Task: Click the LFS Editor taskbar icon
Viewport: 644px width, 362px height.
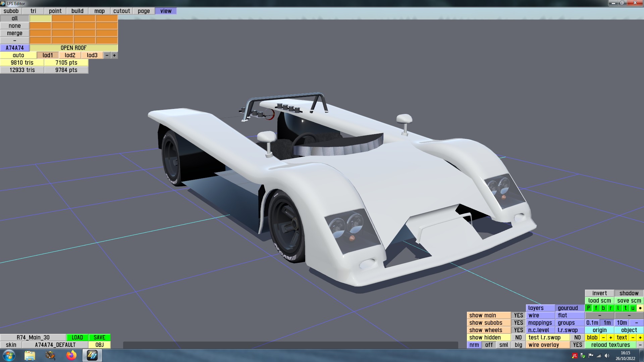Action: [92, 355]
